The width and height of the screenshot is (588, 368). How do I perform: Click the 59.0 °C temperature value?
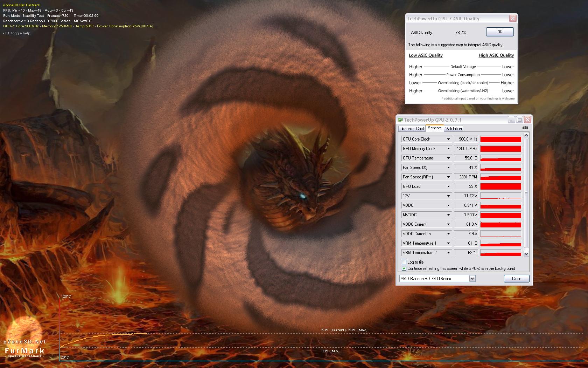point(466,158)
